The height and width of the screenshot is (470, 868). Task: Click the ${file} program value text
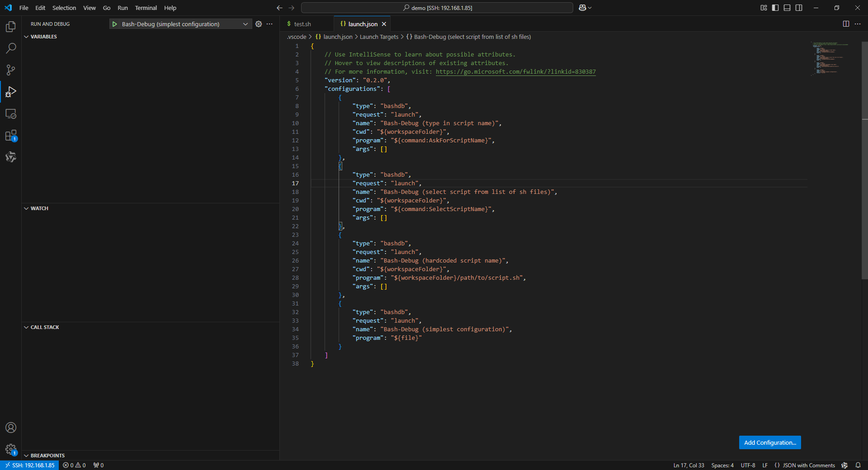point(406,338)
